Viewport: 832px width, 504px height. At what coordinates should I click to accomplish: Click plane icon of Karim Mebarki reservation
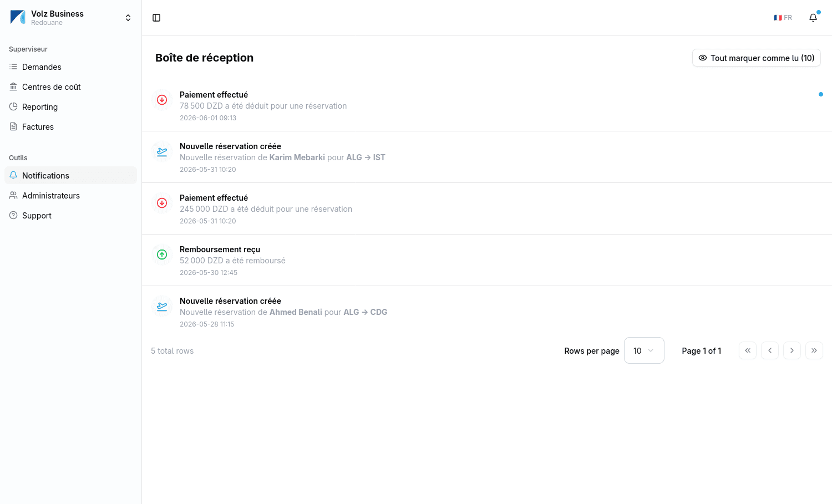(162, 151)
